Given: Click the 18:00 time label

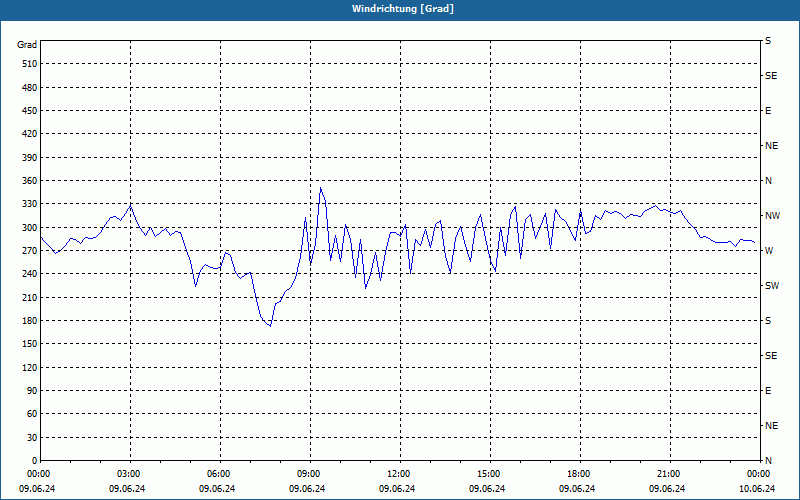Looking at the screenshot, I should (x=580, y=474).
